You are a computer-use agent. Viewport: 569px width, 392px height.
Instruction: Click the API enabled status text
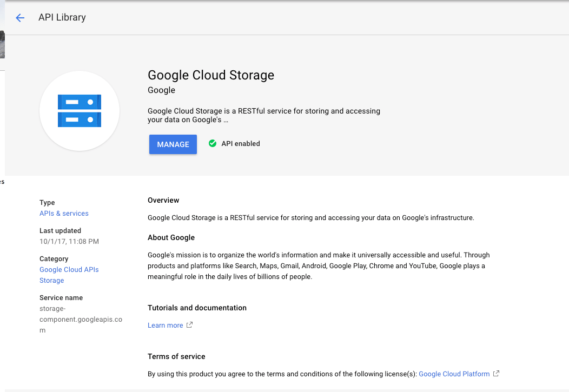[x=241, y=144]
